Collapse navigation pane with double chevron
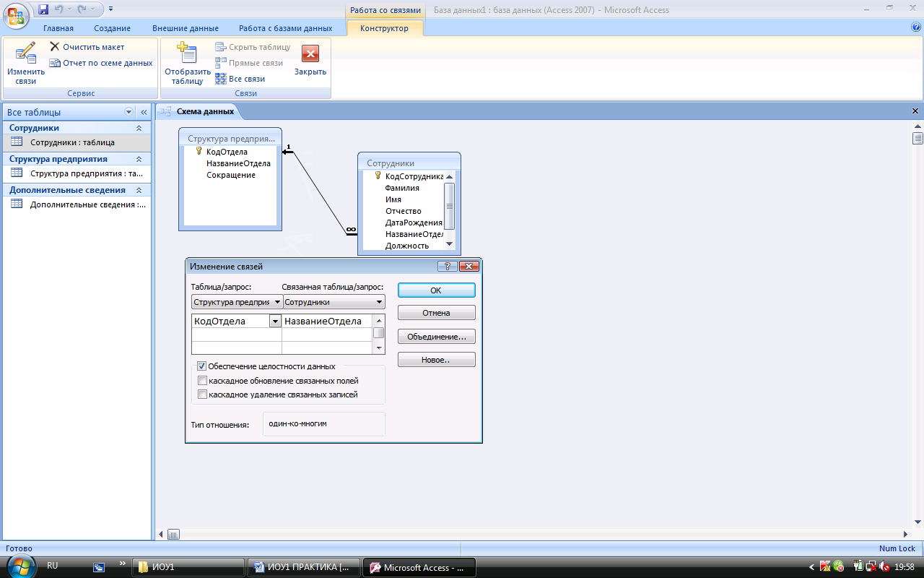The height and width of the screenshot is (578, 924). (144, 112)
